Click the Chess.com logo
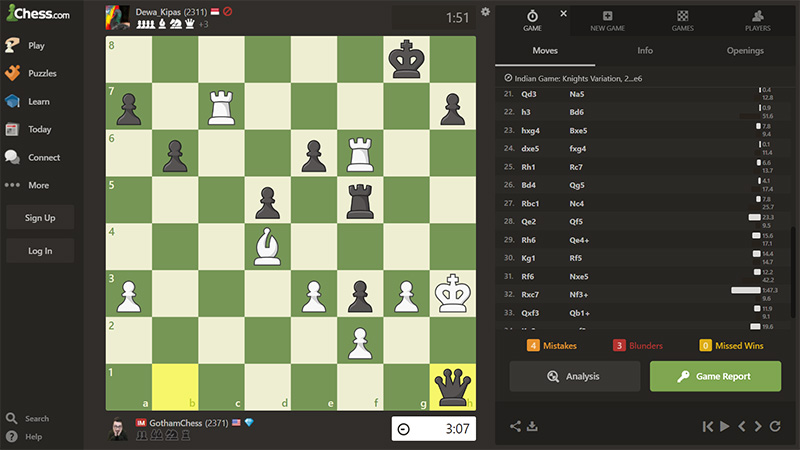800x450 pixels. point(38,13)
